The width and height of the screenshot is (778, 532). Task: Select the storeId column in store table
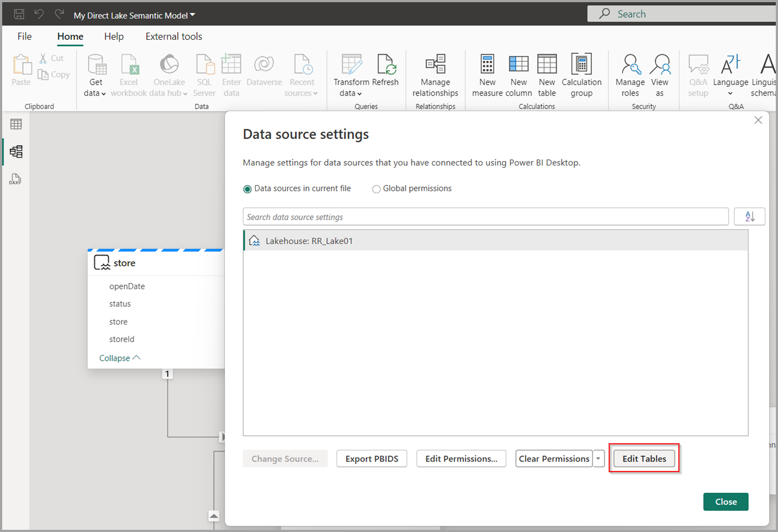point(122,339)
